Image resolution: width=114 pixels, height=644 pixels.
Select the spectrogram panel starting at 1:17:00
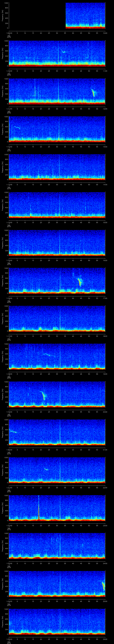pos(57,318)
